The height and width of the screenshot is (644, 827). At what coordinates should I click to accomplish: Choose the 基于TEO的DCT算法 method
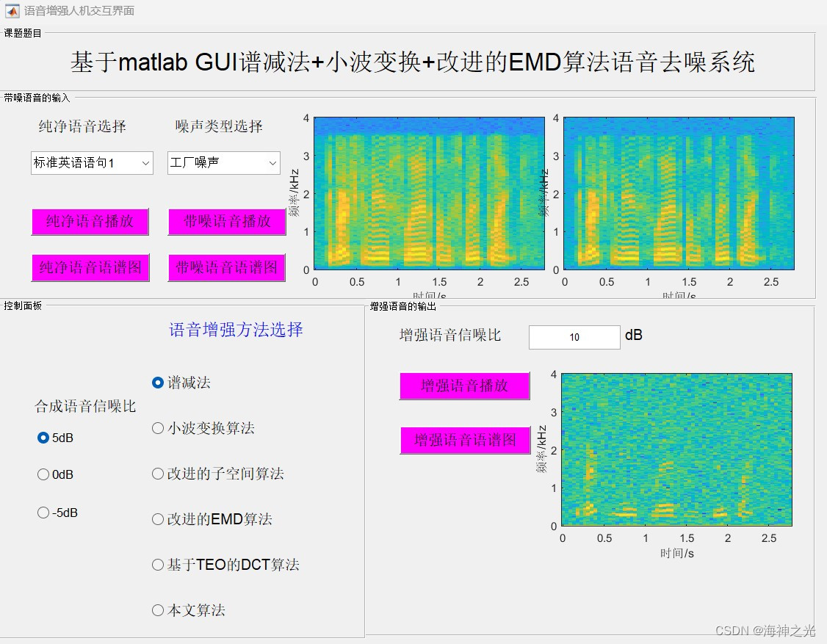157,565
